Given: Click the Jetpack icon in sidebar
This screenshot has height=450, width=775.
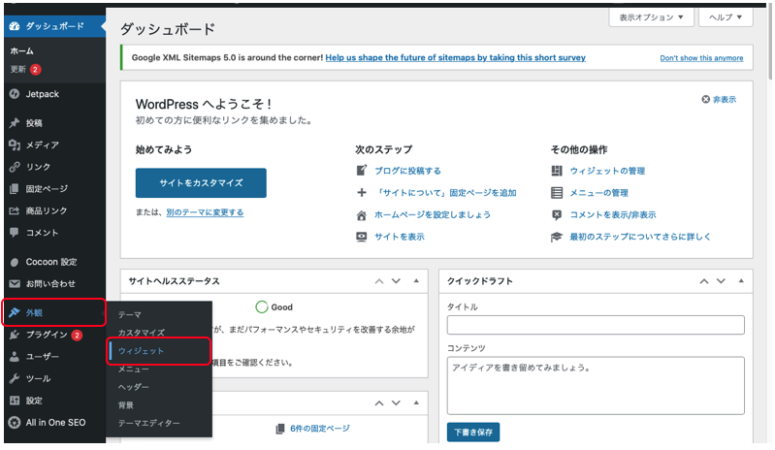Looking at the screenshot, I should 14,93.
